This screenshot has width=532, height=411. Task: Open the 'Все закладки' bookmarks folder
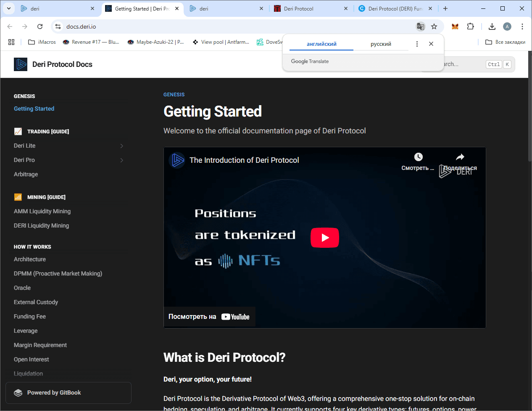click(505, 42)
